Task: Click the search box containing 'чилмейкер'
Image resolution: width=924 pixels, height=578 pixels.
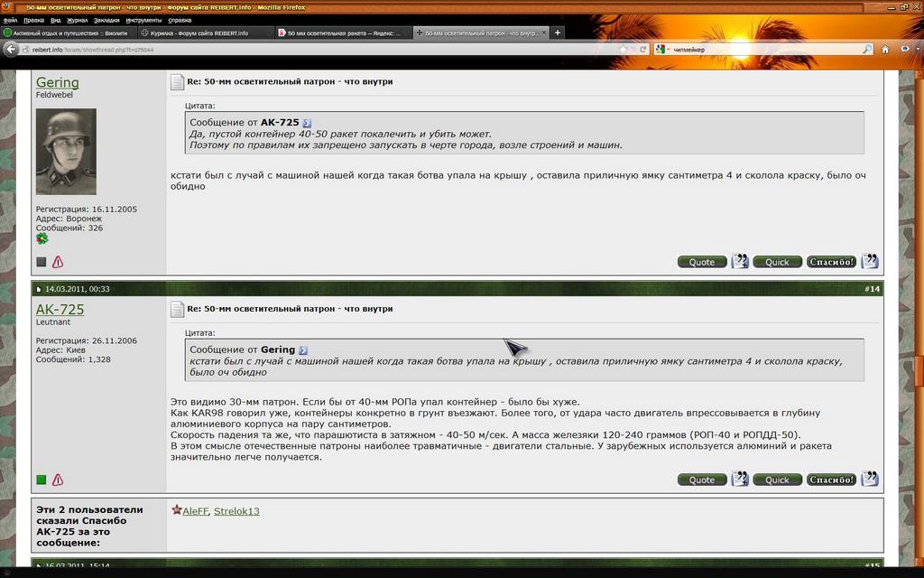Action: (x=763, y=50)
